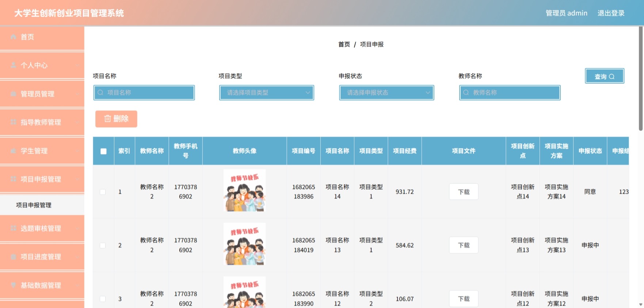The height and width of the screenshot is (308, 644).
Task: Go to 首页 via the breadcrumb
Action: tap(344, 44)
